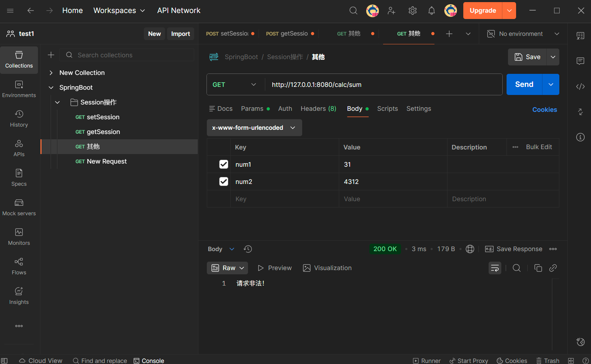Go back with the left arrow
The width and height of the screenshot is (591, 364).
[31, 11]
